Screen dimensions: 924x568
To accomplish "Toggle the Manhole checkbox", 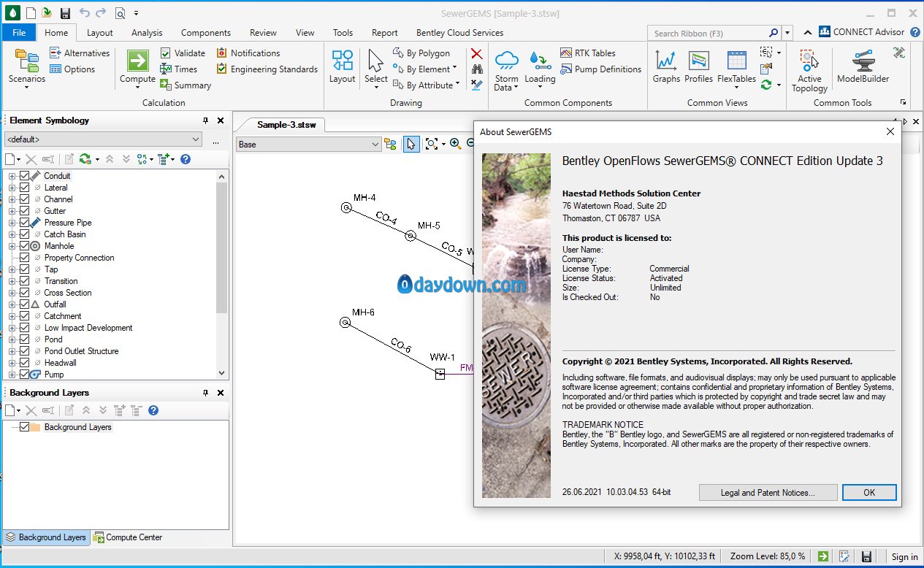I will pyautogui.click(x=24, y=246).
